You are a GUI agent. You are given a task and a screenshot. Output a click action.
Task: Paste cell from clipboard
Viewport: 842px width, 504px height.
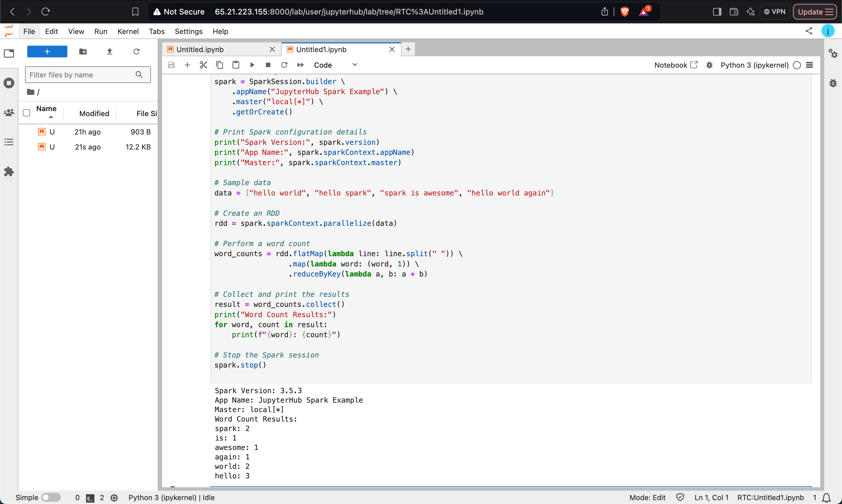[236, 65]
